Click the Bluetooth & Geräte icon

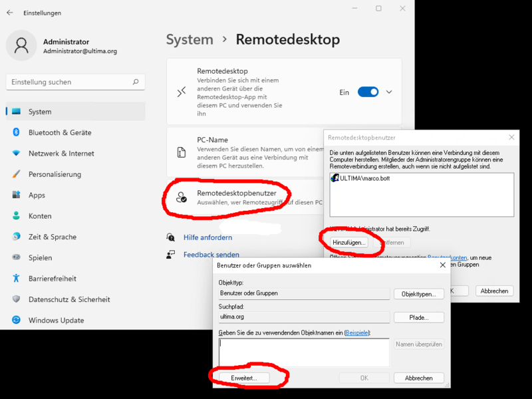click(16, 132)
